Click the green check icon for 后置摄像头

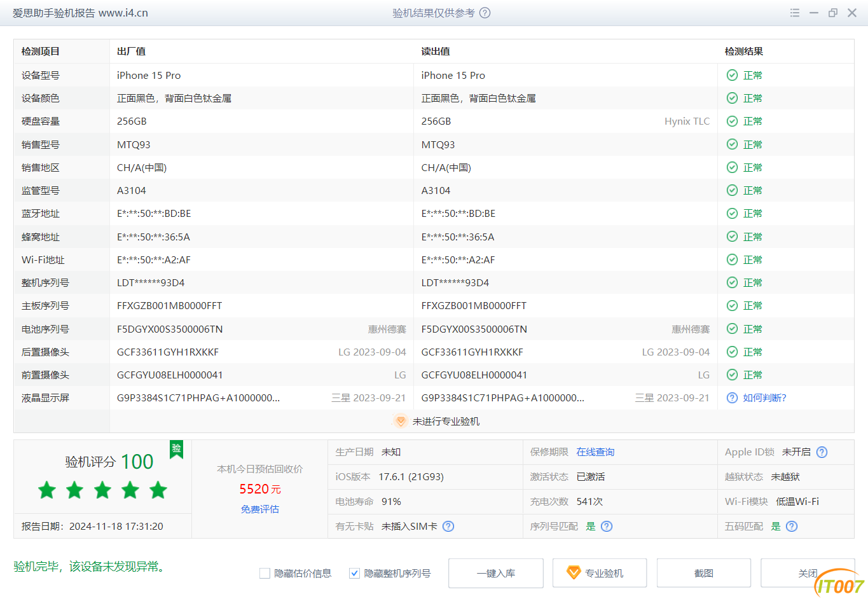coord(732,352)
